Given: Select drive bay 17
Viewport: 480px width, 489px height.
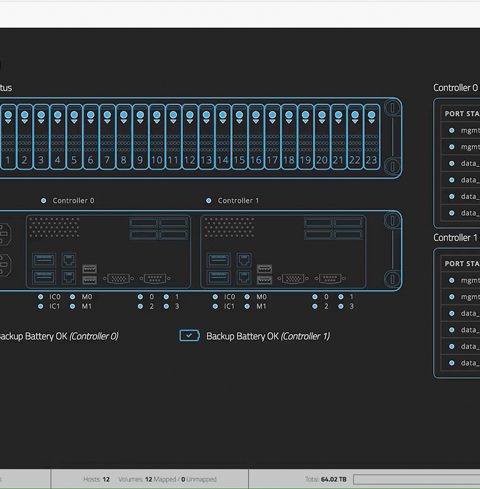Looking at the screenshot, I should click(x=272, y=137).
